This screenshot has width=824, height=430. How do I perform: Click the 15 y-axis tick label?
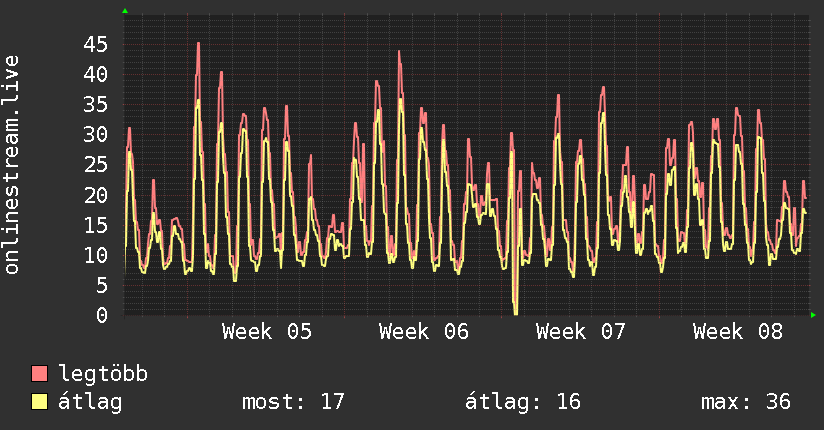coord(96,226)
